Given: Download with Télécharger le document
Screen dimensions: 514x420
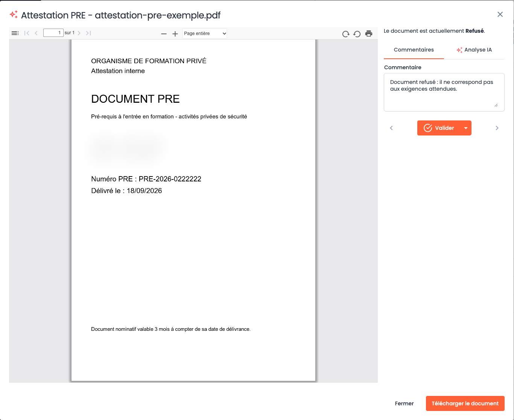Looking at the screenshot, I should (x=465, y=403).
